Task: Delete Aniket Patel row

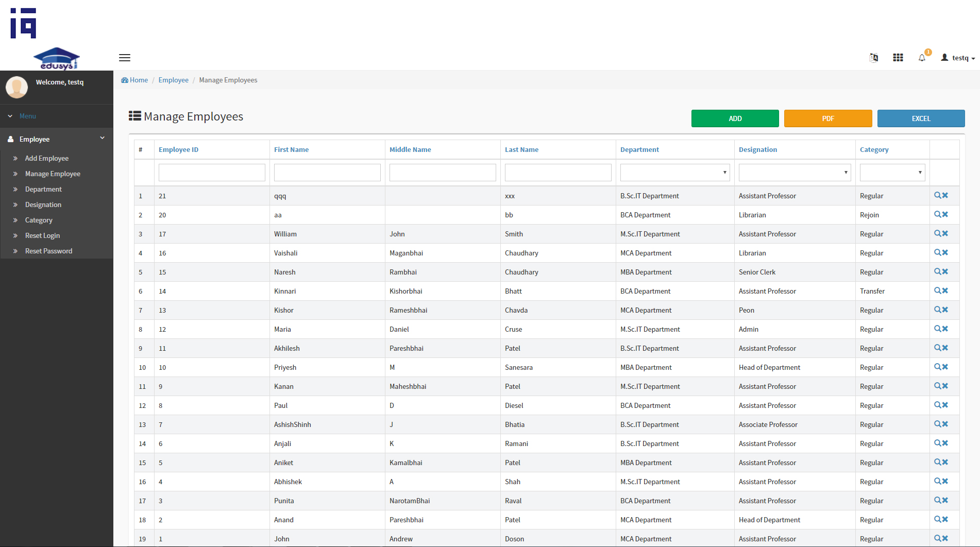Action: (945, 462)
